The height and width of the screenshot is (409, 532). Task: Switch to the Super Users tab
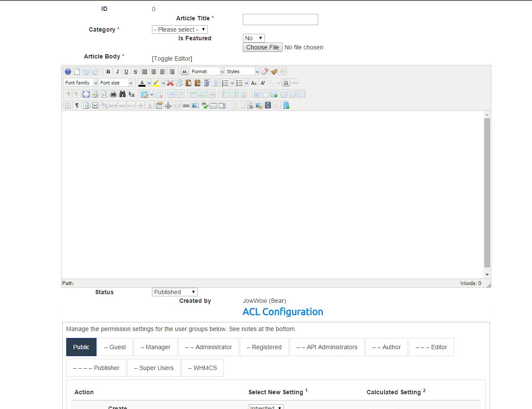click(154, 368)
